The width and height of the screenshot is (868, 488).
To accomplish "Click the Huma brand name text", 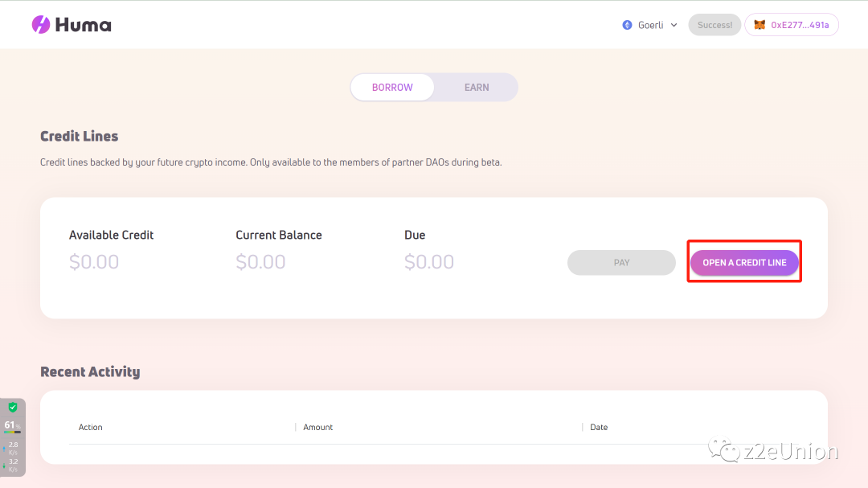I will pyautogui.click(x=84, y=25).
